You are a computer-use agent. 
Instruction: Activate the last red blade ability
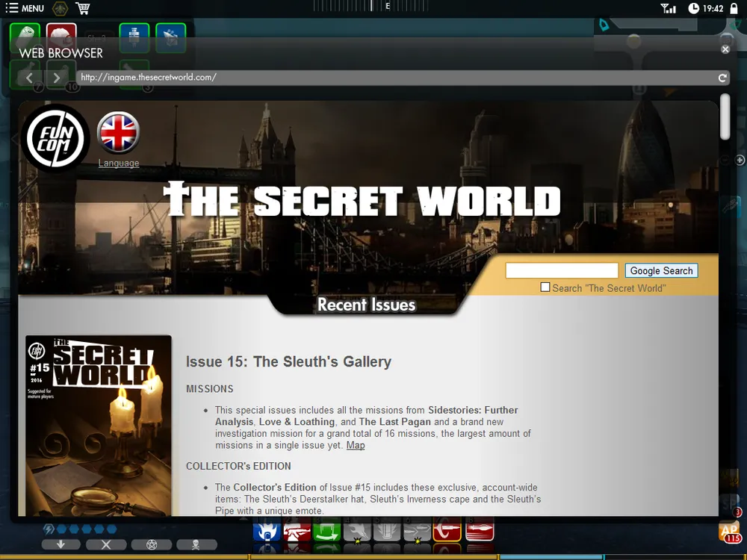point(480,530)
